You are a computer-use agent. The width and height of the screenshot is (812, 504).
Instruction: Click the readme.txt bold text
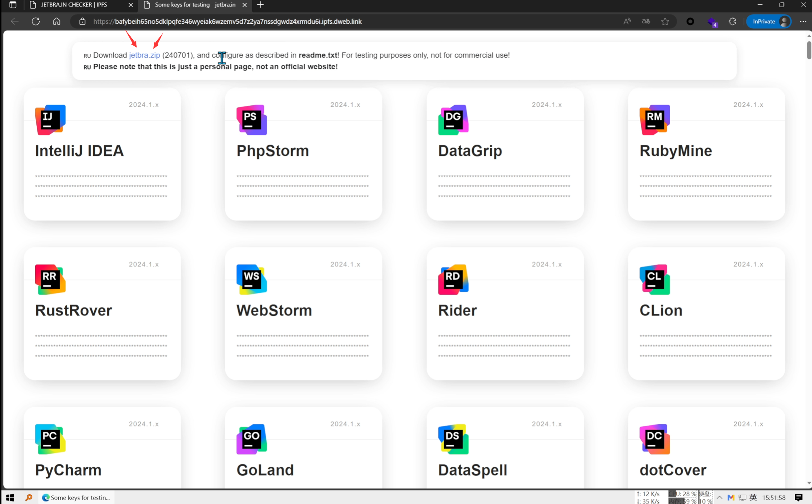pos(318,55)
